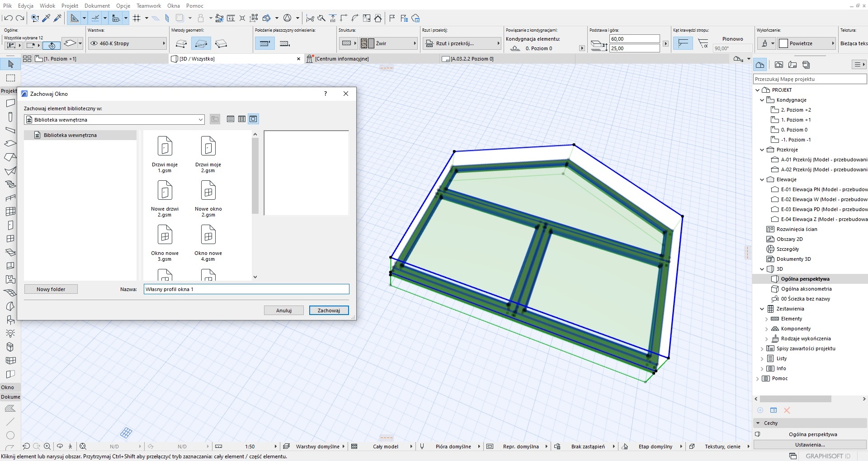
Task: Select the Drzwi moje 1.gsm file
Action: click(165, 154)
